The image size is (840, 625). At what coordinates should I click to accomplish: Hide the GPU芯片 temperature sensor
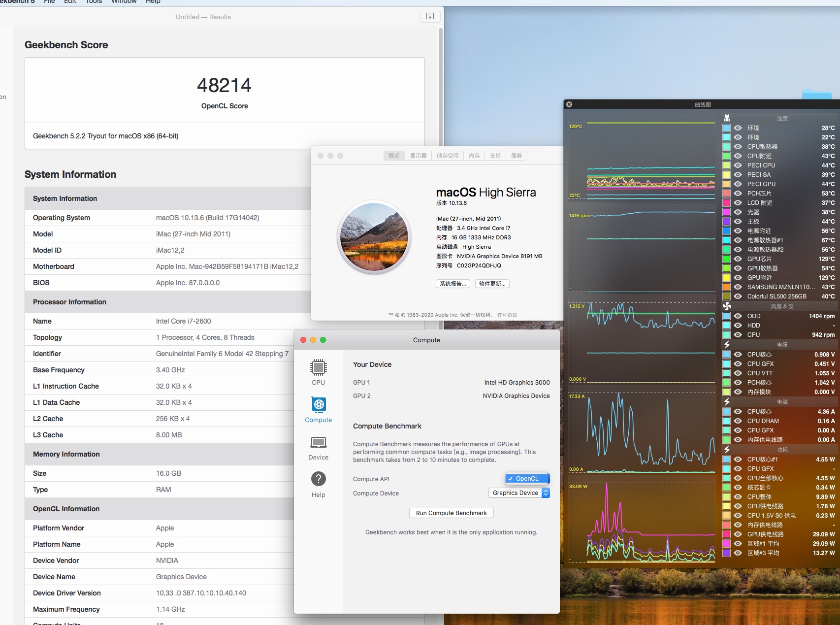coord(738,259)
